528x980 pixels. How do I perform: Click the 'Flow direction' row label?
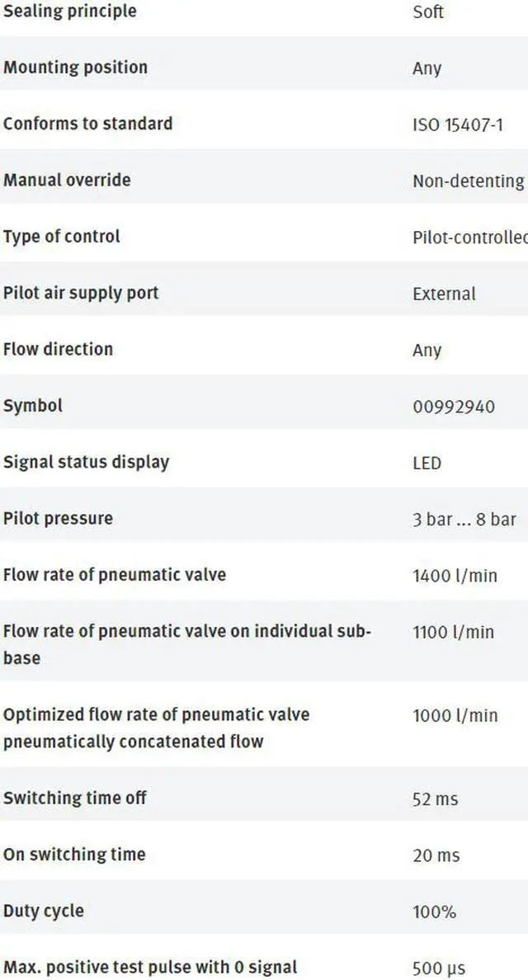(x=58, y=349)
